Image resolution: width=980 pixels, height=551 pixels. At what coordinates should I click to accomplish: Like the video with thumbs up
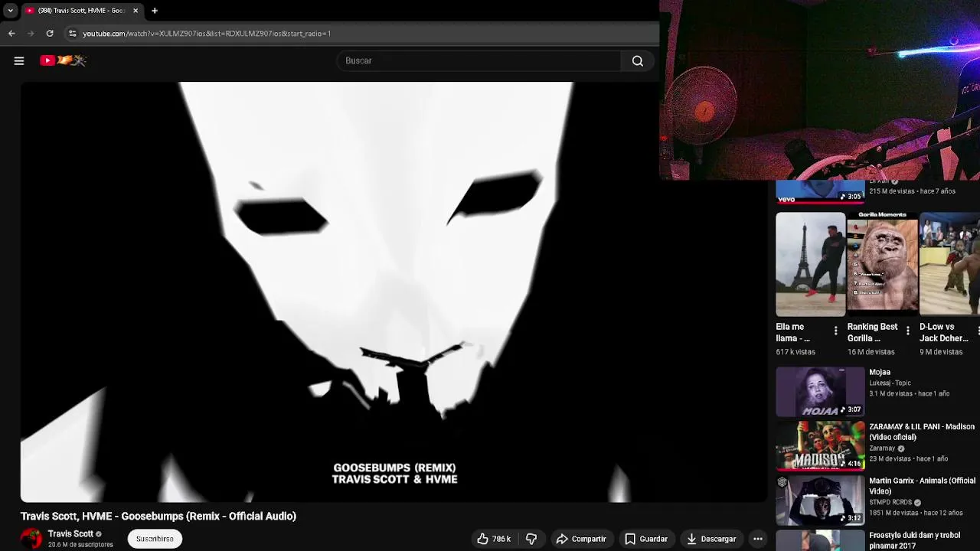(493, 539)
